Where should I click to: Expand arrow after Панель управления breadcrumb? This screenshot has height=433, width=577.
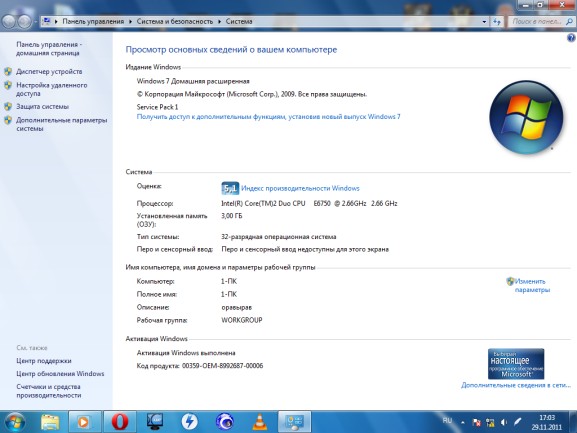[130, 22]
